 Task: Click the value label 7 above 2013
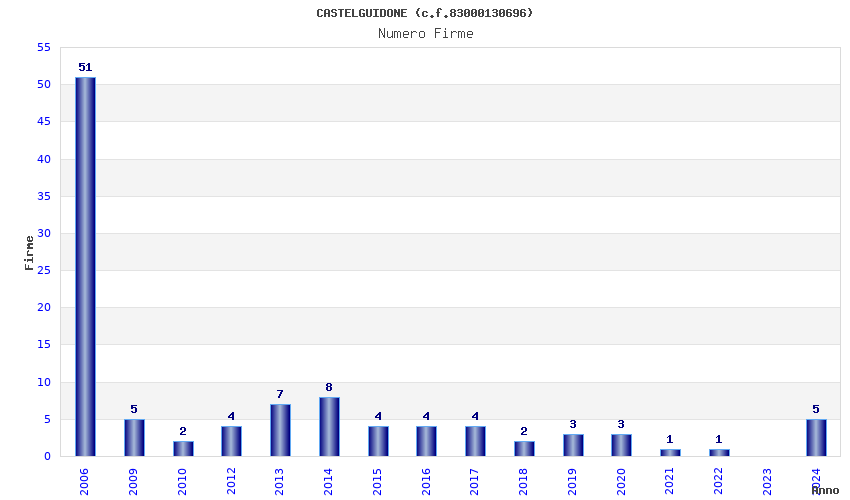click(x=280, y=394)
